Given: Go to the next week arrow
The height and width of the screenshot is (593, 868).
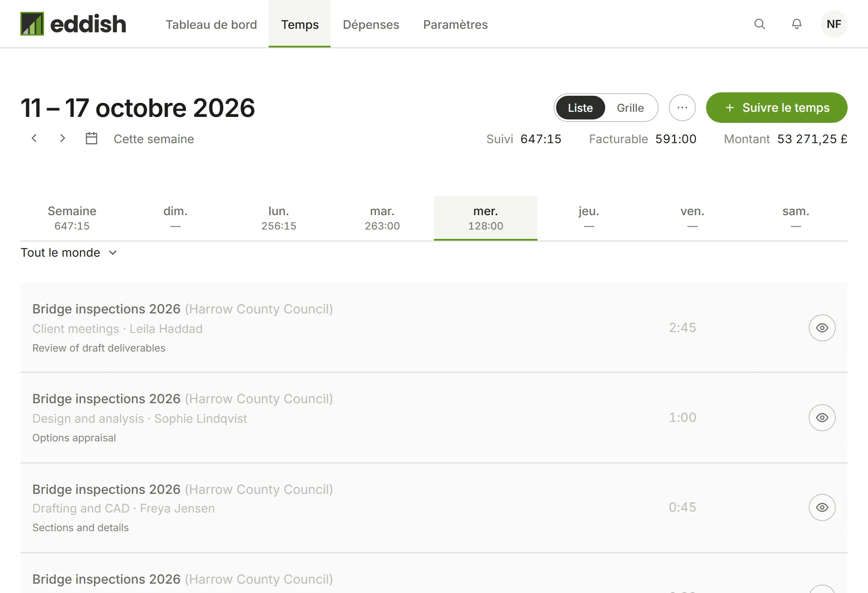Looking at the screenshot, I should click(62, 139).
